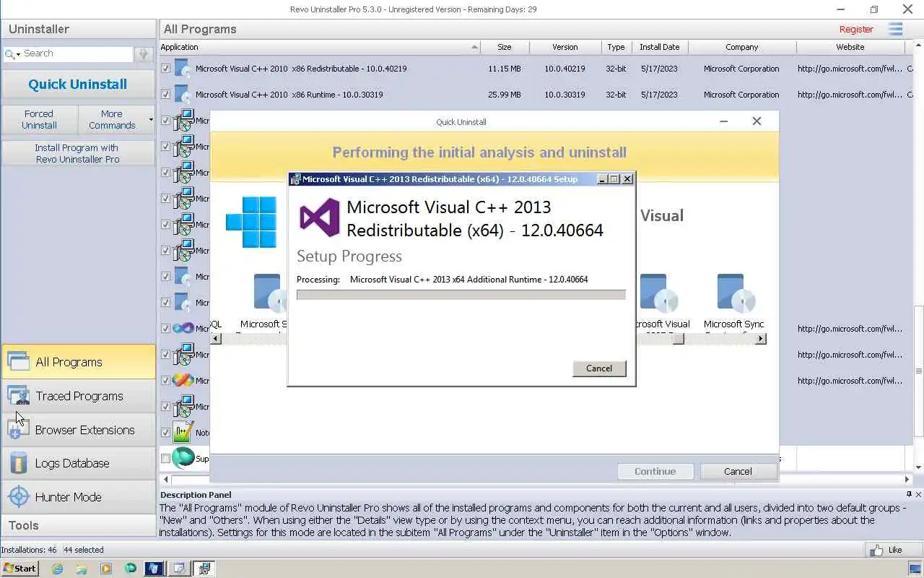Click right arrow of programs list horizontal scrollbar
Viewport: 924px width, 578px height.
pos(907,479)
